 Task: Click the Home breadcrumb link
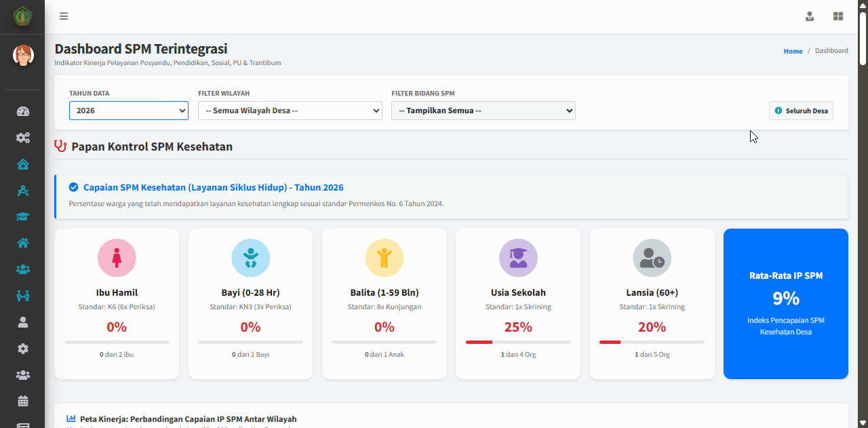click(793, 51)
